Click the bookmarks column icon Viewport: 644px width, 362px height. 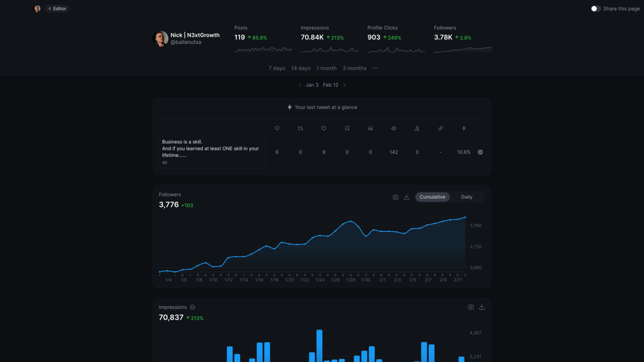click(x=347, y=128)
